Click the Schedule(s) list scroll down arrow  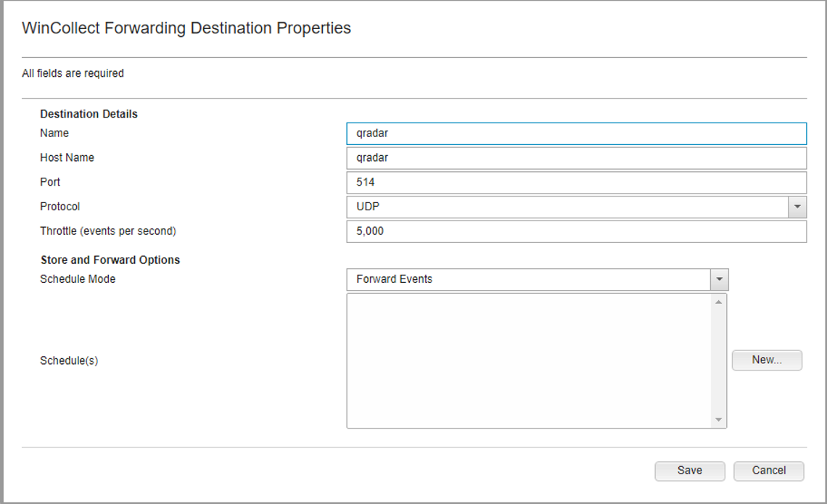point(718,420)
